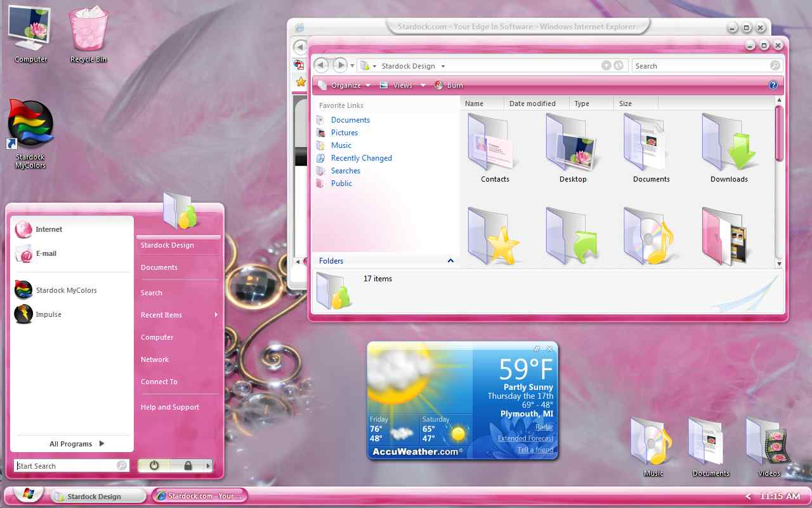Expand the Views dropdown arrow
This screenshot has width=812, height=508.
[423, 86]
